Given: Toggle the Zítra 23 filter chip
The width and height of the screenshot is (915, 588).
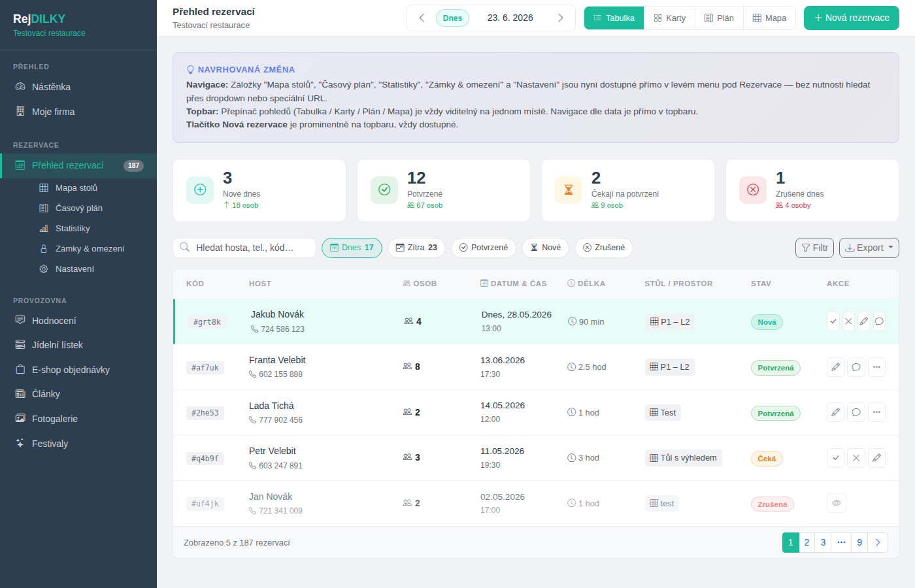Looking at the screenshot, I should (416, 248).
